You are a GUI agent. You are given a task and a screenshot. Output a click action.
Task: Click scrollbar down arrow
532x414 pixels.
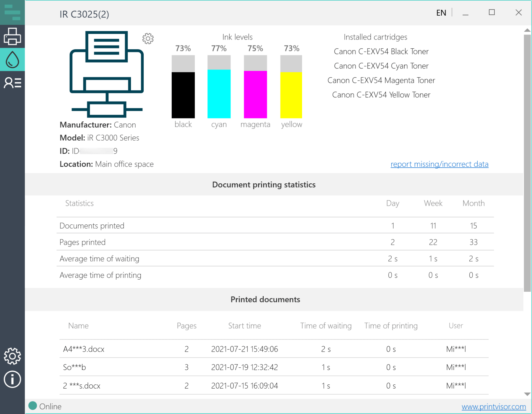527,394
